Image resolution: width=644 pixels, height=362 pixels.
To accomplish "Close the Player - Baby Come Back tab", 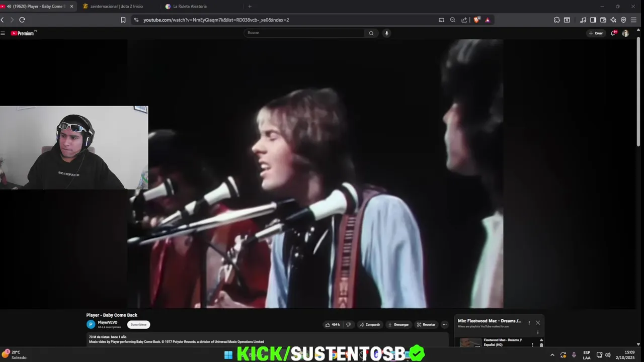I will coord(71,7).
